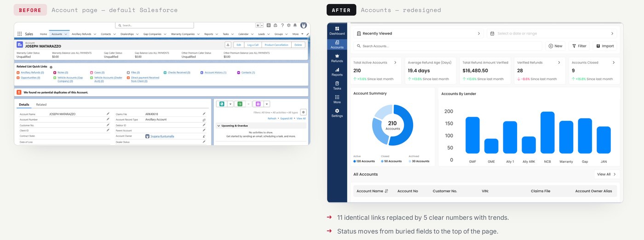
Task: Select the Details tab
Action: [24, 105]
